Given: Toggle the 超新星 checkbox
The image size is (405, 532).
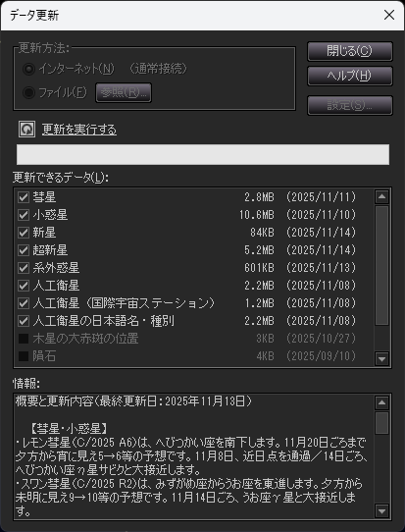Looking at the screenshot, I should pyautogui.click(x=24, y=250).
